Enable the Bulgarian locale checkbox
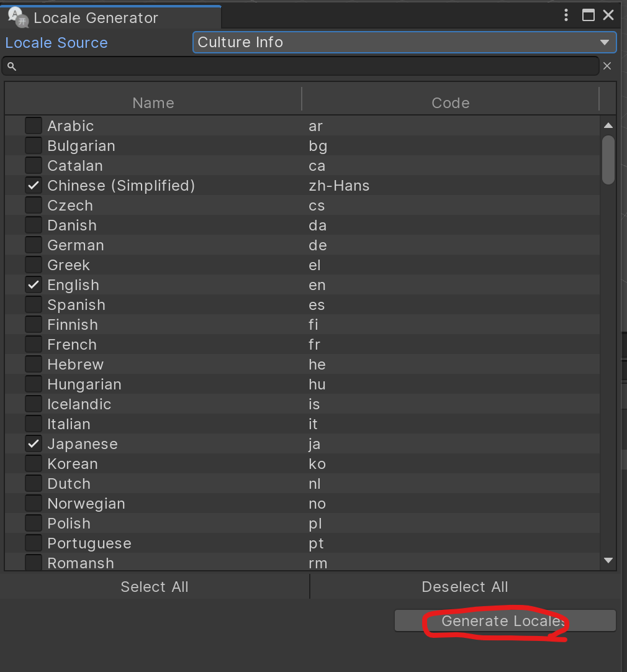The height and width of the screenshot is (672, 627). [34, 146]
